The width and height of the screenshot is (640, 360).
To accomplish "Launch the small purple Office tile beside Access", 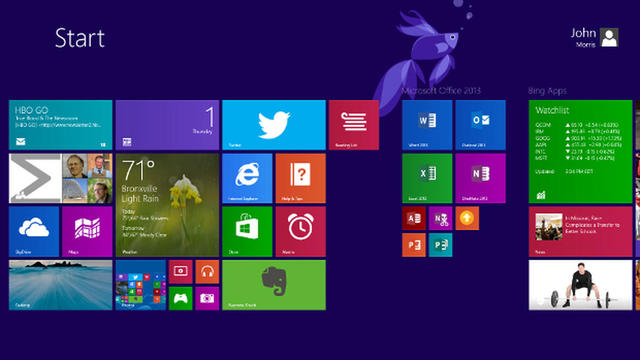I will pyautogui.click(x=440, y=218).
